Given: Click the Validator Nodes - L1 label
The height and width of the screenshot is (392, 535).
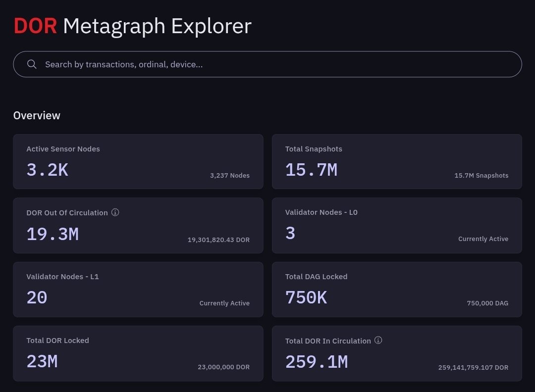Looking at the screenshot, I should pos(62,277).
